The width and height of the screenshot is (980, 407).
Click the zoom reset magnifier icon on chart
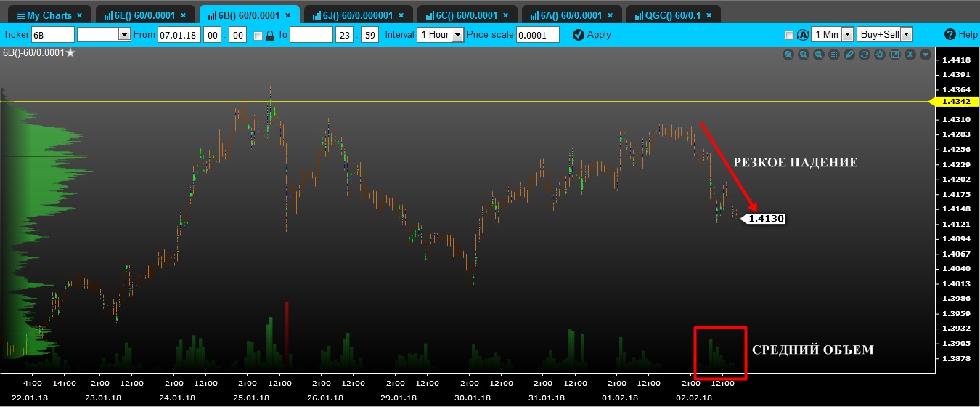(788, 55)
